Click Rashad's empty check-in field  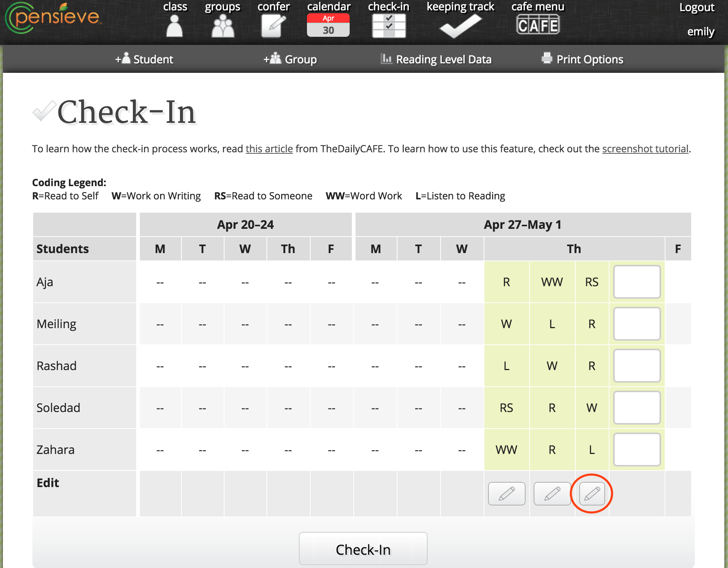637,366
